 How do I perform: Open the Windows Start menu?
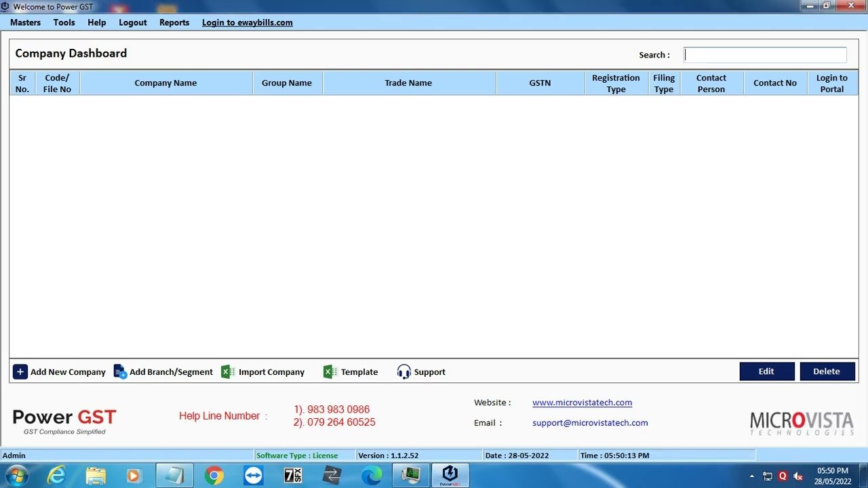[16, 476]
